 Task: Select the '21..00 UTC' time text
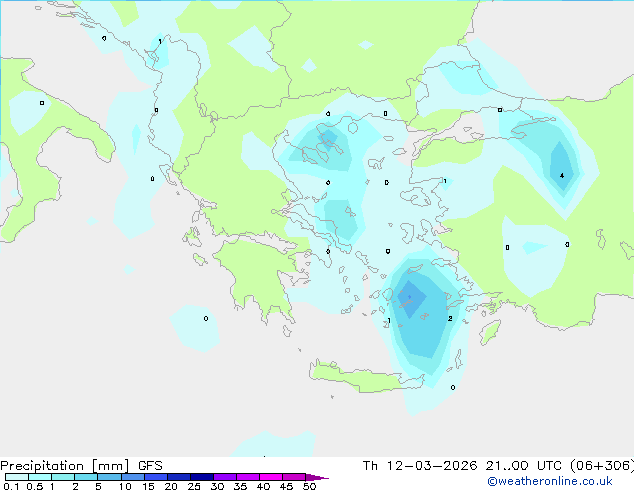click(x=524, y=466)
